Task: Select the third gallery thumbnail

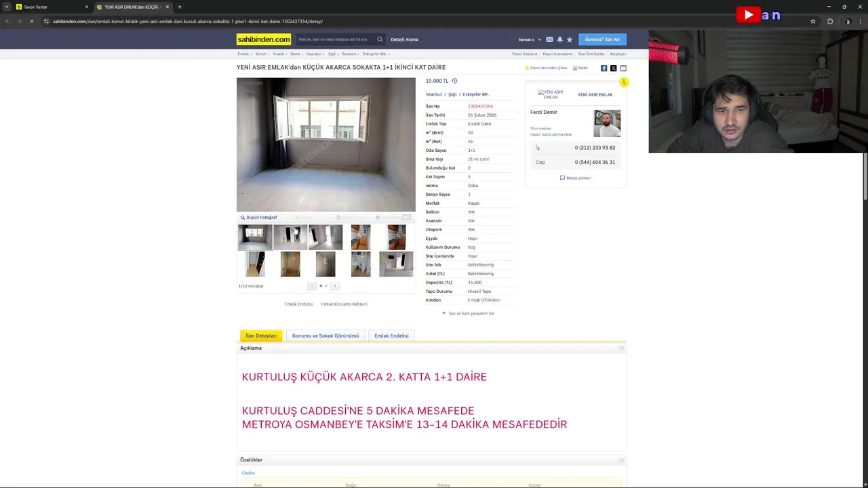Action: point(325,237)
